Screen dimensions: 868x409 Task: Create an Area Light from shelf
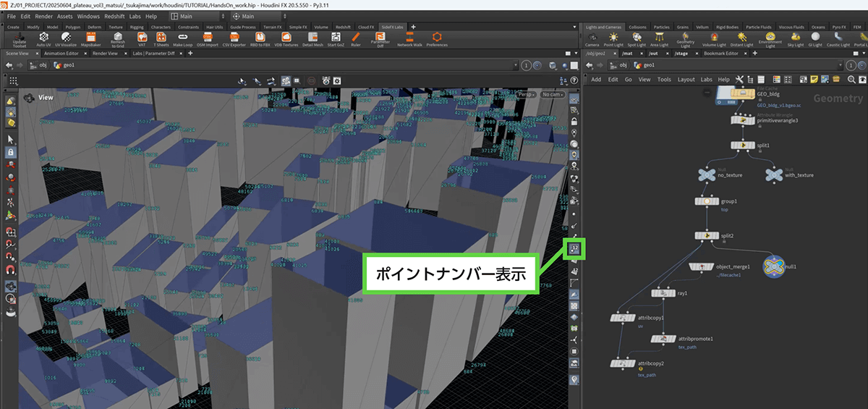pos(659,38)
